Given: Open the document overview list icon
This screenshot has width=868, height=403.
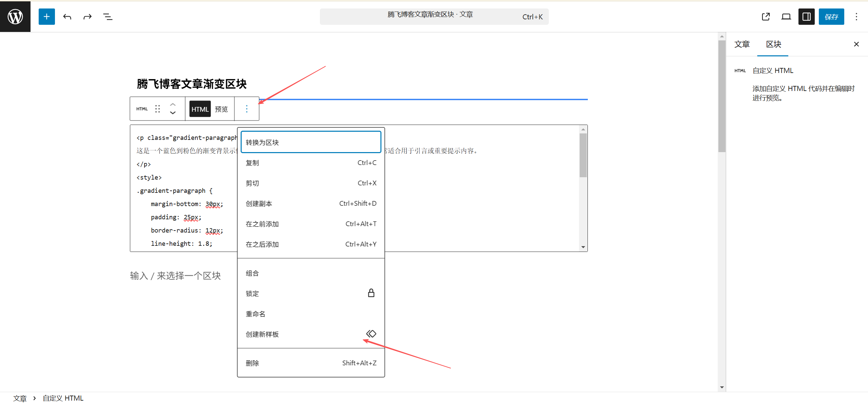Looking at the screenshot, I should tap(108, 16).
